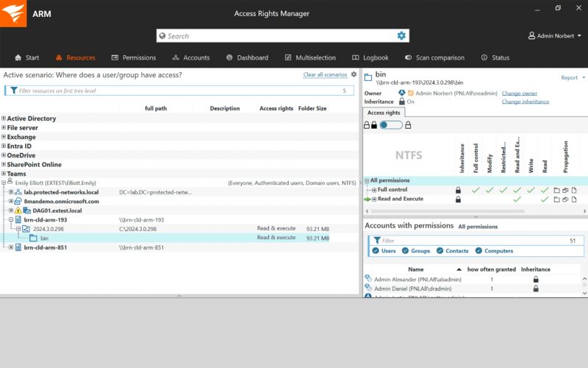
Task: Expand the Full control permission row
Action: 374,190
